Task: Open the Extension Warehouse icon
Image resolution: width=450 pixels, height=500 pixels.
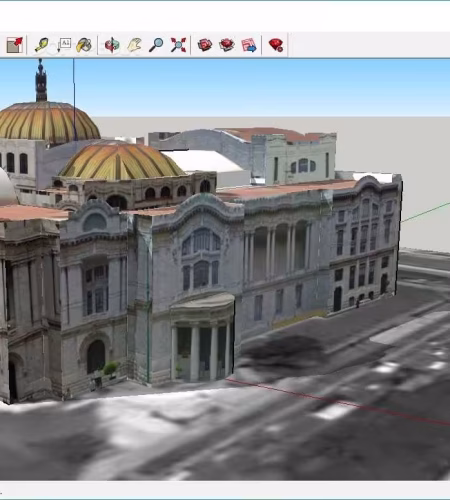Action: click(x=227, y=45)
